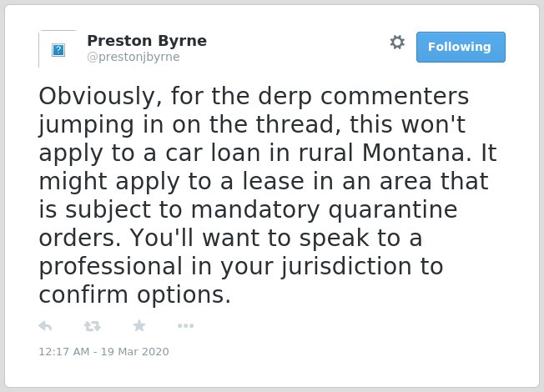
Task: Toggle the blue Following button
Action: tap(461, 48)
